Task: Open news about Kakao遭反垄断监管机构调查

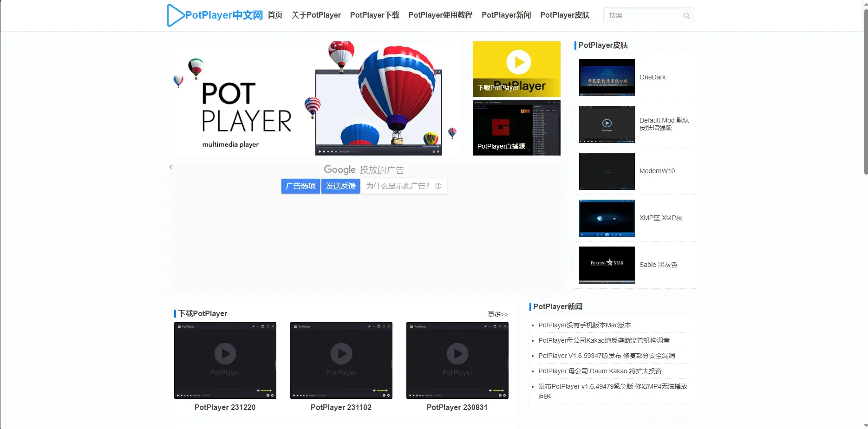Action: (x=604, y=341)
